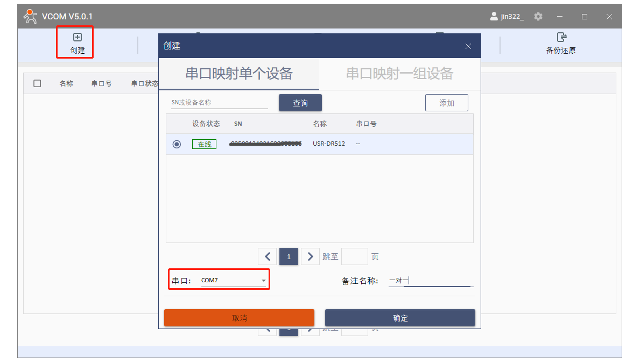Viewport: 633px width, 364px height.
Task: Click the 备注名称 remark input field
Action: coord(430,280)
